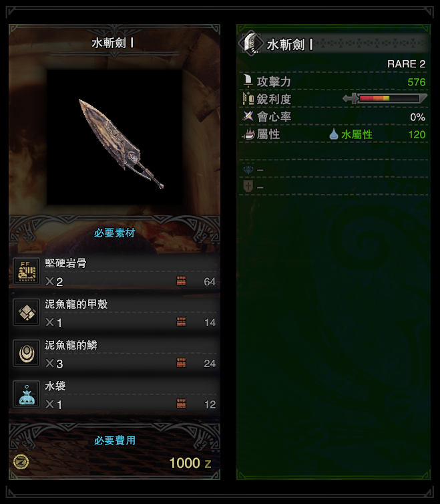Select the 必要費用 section header

(115, 440)
